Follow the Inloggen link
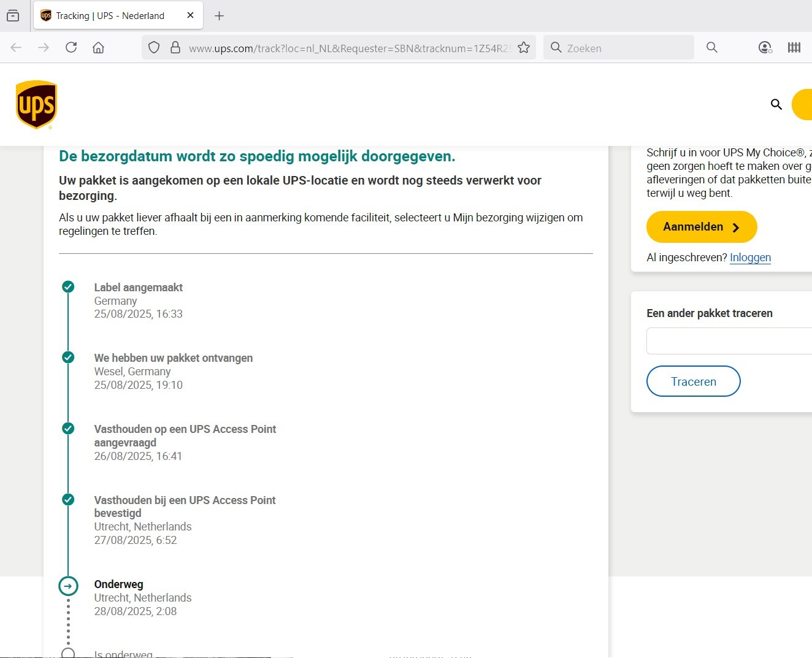The height and width of the screenshot is (658, 812). [750, 258]
